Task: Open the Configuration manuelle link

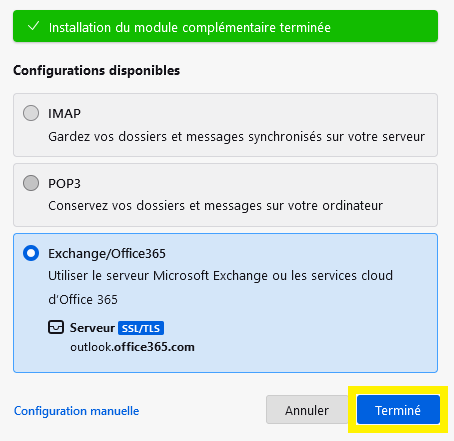Action: pyautogui.click(x=76, y=411)
